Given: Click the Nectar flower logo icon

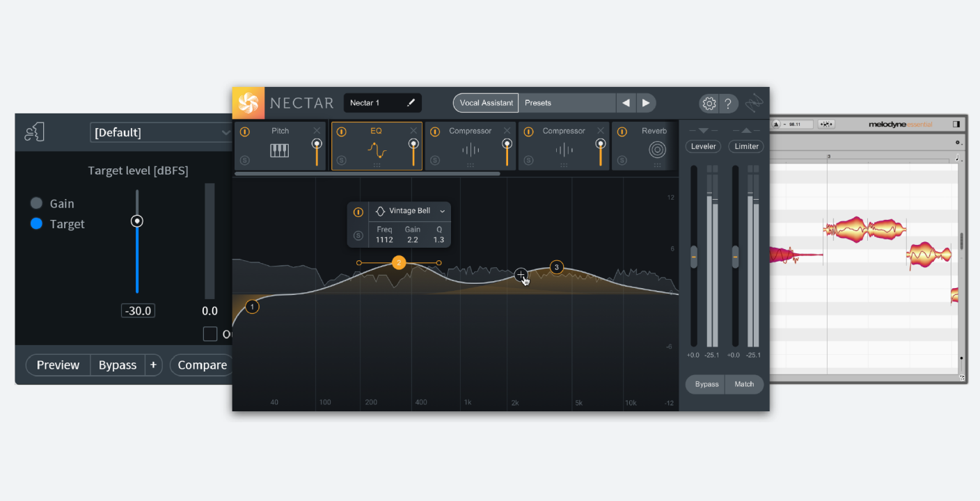Looking at the screenshot, I should tap(248, 103).
